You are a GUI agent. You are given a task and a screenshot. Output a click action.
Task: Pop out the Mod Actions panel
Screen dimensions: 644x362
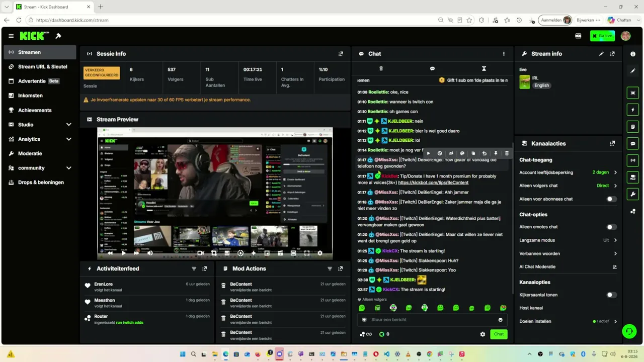pyautogui.click(x=341, y=268)
